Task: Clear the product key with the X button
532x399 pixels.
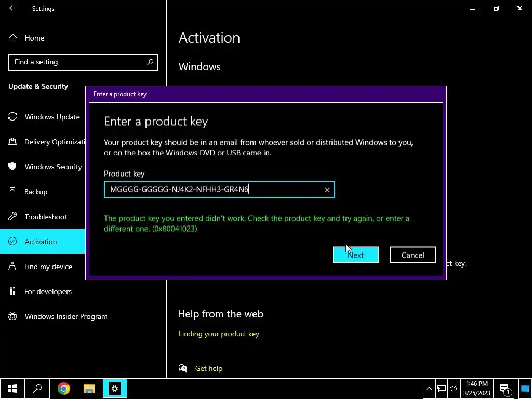Action: [x=327, y=190]
